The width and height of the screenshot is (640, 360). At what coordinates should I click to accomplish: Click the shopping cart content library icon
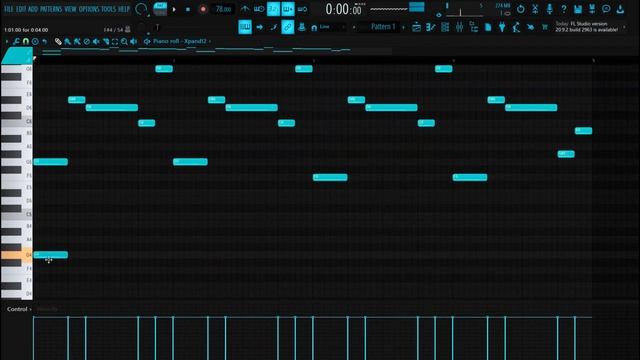pos(544,27)
